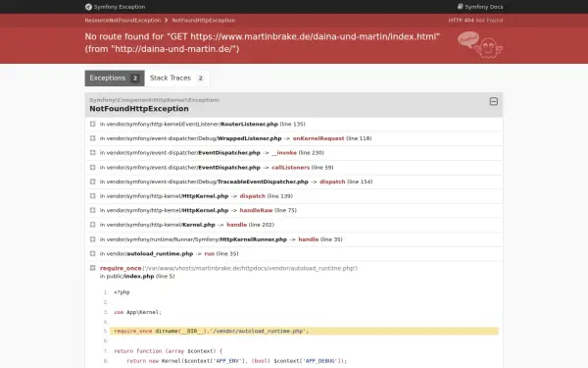Switch to the Exceptions tab
This screenshot has height=368, width=588.
point(115,79)
